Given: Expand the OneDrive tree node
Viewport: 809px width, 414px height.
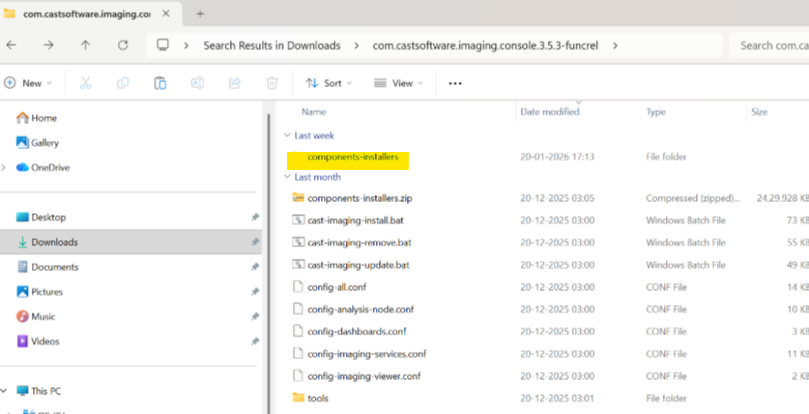Looking at the screenshot, I should [6, 168].
